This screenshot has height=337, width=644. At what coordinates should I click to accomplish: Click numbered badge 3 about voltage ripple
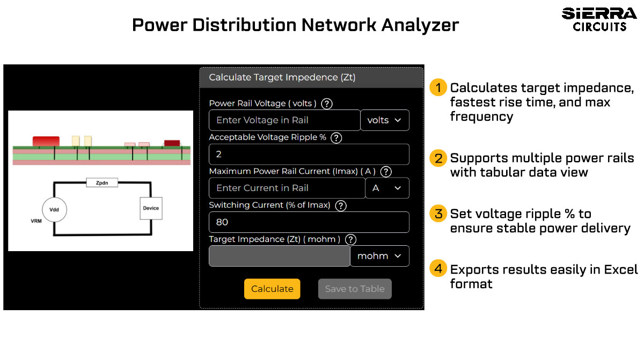(438, 214)
